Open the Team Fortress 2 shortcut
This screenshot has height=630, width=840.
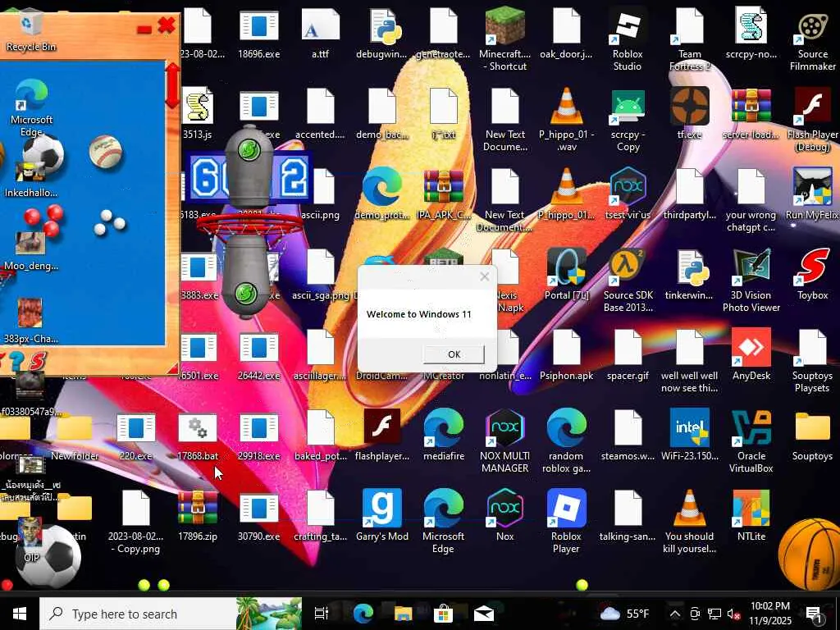pyautogui.click(x=689, y=39)
